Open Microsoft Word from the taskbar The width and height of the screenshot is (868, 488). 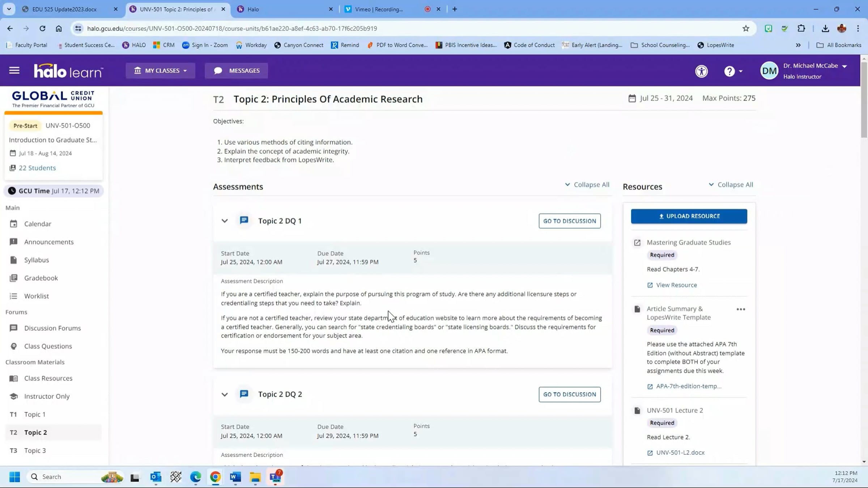235,477
